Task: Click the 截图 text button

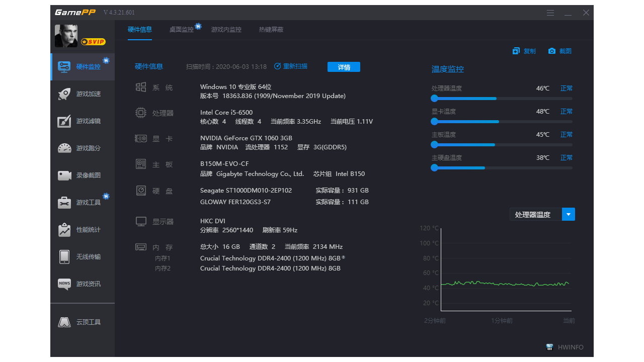Action: (566, 51)
